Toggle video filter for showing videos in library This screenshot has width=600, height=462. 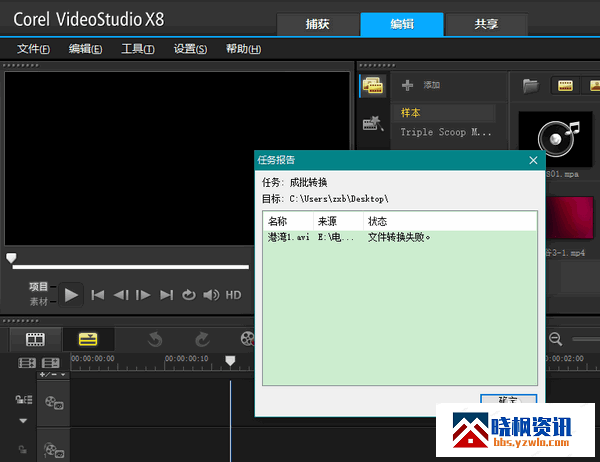click(x=565, y=86)
